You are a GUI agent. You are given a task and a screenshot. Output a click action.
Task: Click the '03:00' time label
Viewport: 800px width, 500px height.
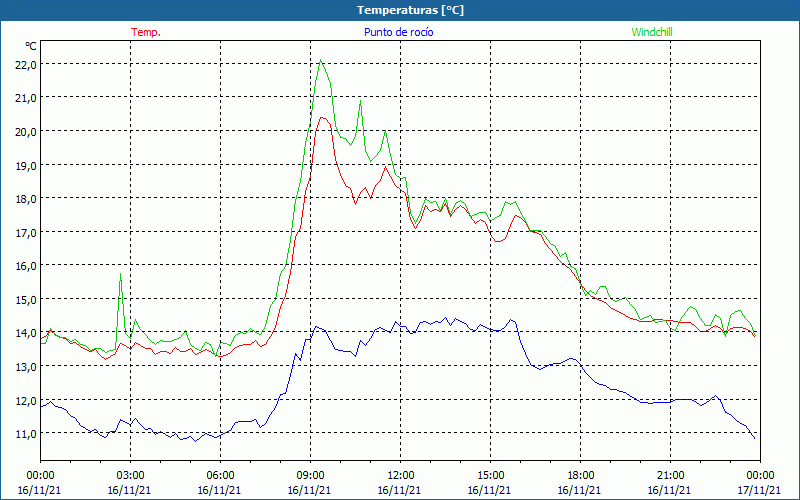click(131, 476)
